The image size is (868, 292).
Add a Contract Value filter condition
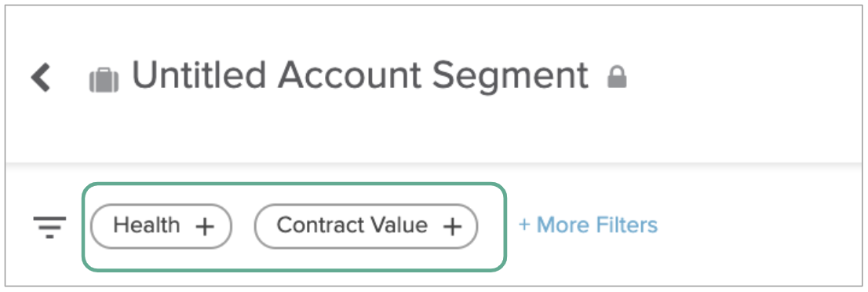[452, 226]
